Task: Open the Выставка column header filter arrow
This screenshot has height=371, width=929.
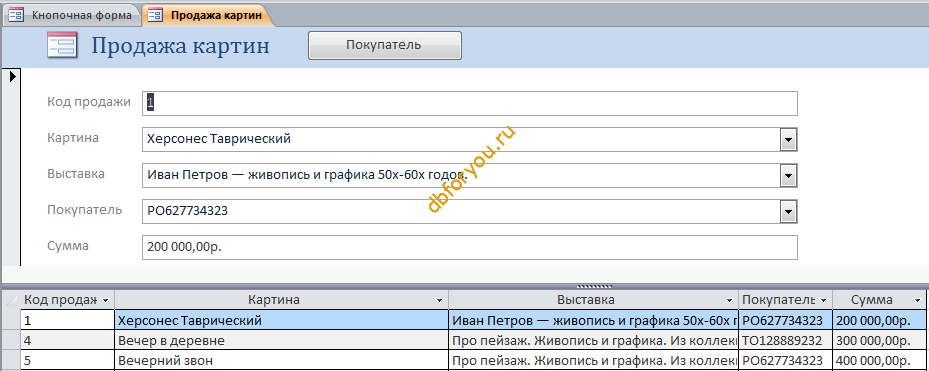Action: tap(729, 300)
